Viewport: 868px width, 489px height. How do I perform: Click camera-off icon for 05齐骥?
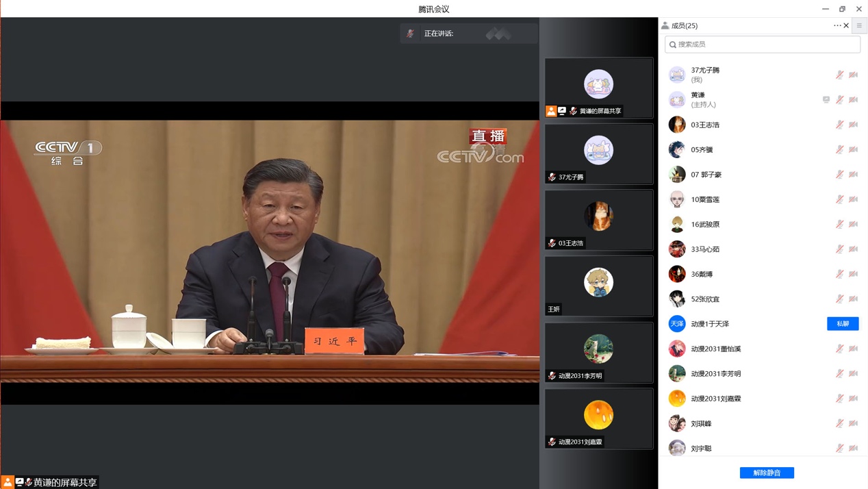coord(853,149)
